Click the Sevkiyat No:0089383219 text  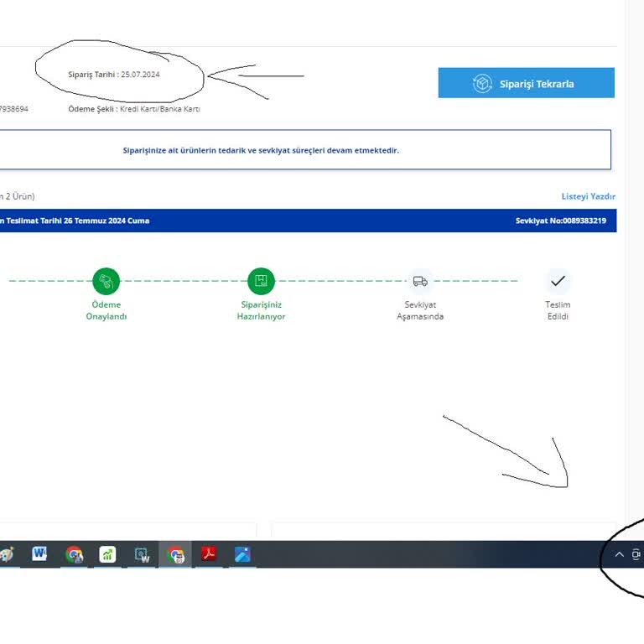[x=561, y=221]
